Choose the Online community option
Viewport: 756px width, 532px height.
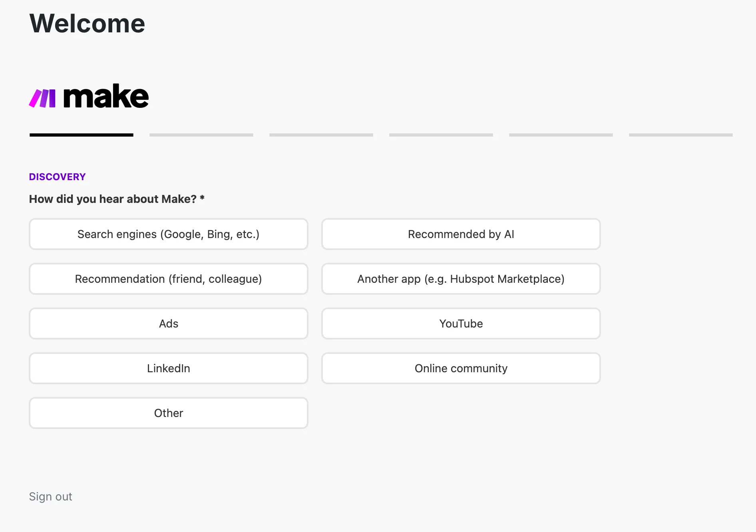pyautogui.click(x=461, y=368)
